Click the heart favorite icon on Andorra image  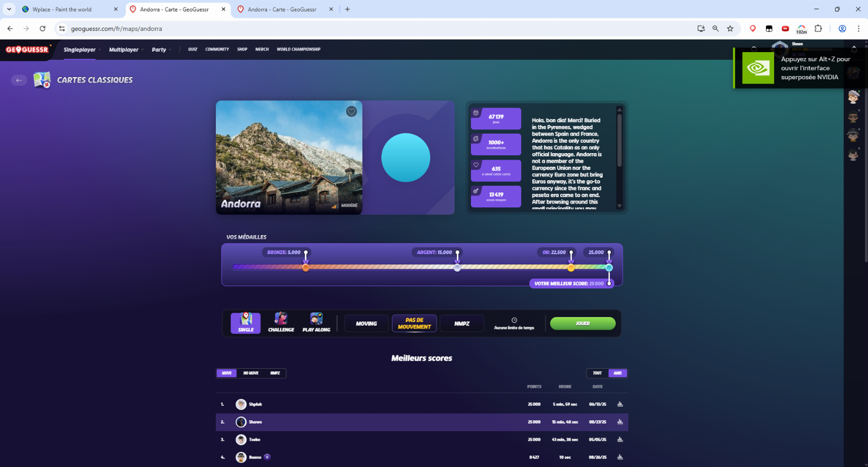pyautogui.click(x=352, y=111)
